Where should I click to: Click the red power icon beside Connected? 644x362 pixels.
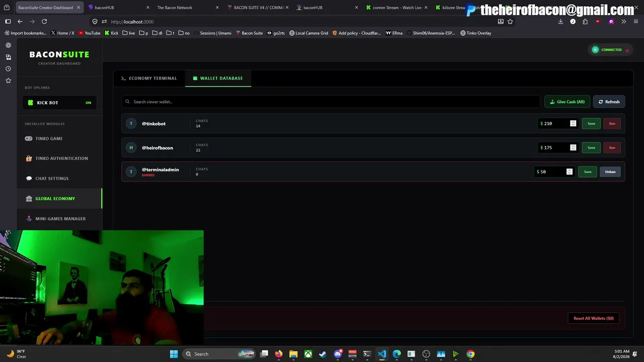[x=627, y=50]
